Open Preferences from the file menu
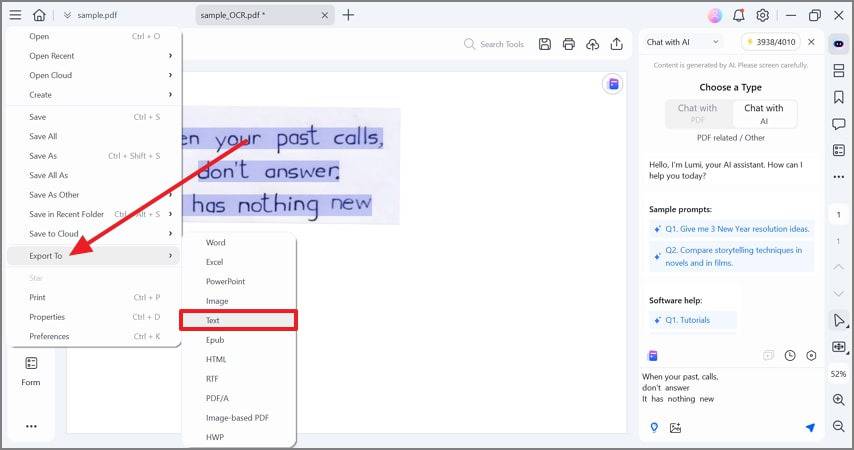This screenshot has width=854, height=450. [94, 337]
